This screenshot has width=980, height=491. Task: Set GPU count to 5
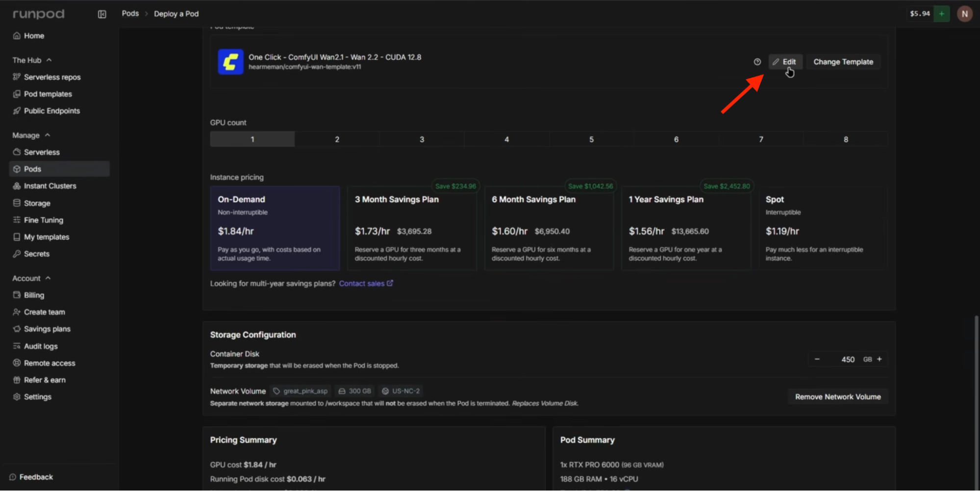592,139
